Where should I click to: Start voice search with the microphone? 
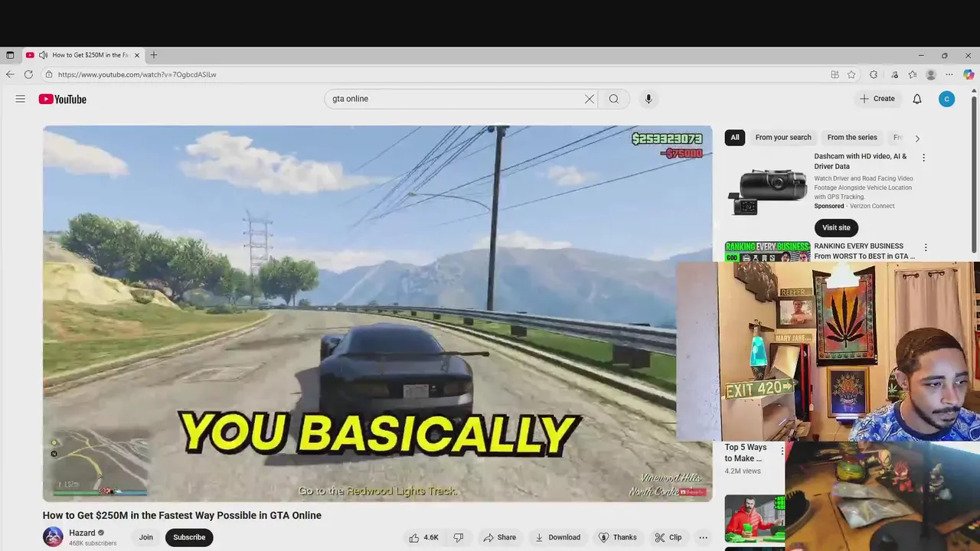point(648,99)
